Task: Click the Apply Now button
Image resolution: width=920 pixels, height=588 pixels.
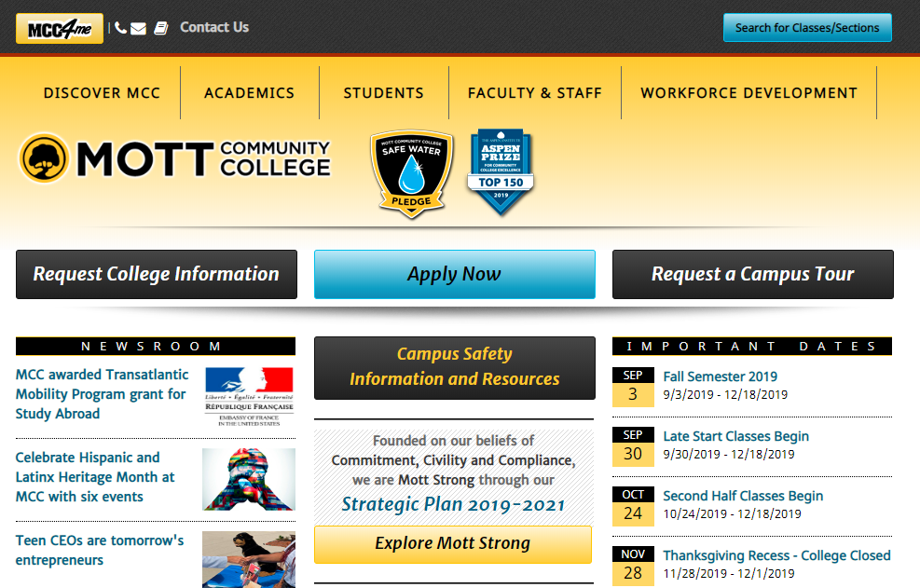Action: tap(454, 274)
